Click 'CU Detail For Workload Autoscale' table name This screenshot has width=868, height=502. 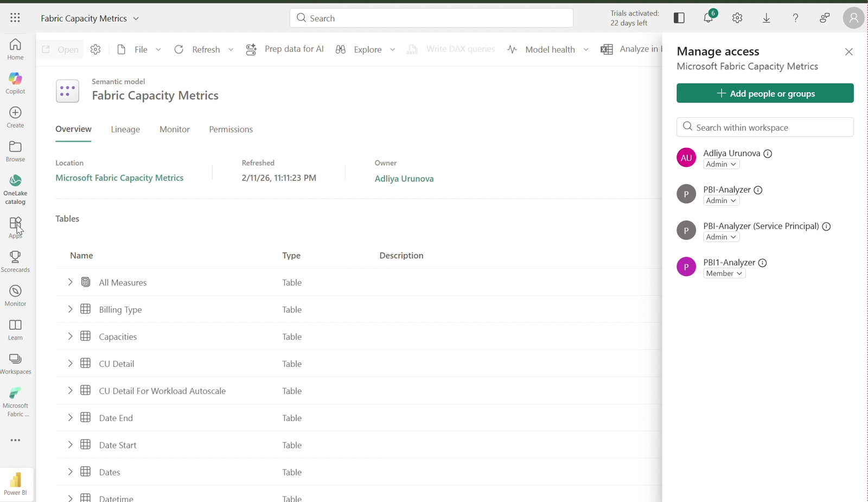tap(162, 391)
